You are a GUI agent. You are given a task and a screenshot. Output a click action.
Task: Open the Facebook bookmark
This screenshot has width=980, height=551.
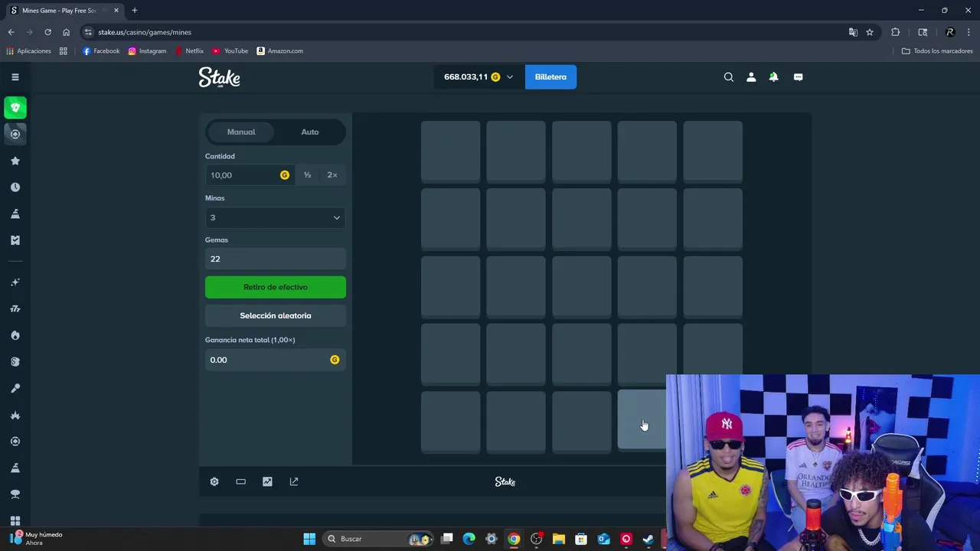click(x=101, y=51)
